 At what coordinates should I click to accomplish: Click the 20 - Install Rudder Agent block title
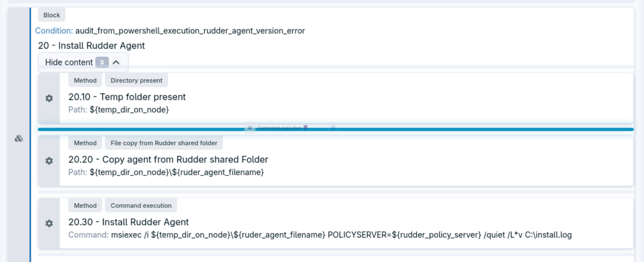pos(92,46)
